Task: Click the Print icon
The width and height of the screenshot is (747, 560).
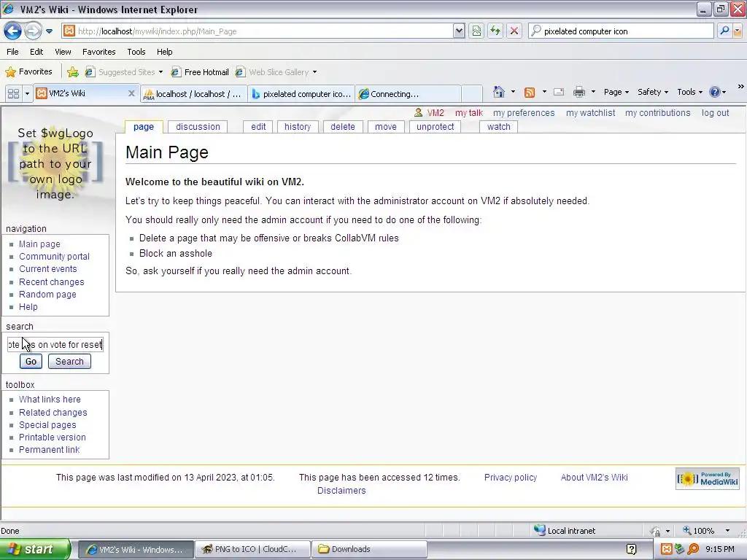Action: pos(578,92)
